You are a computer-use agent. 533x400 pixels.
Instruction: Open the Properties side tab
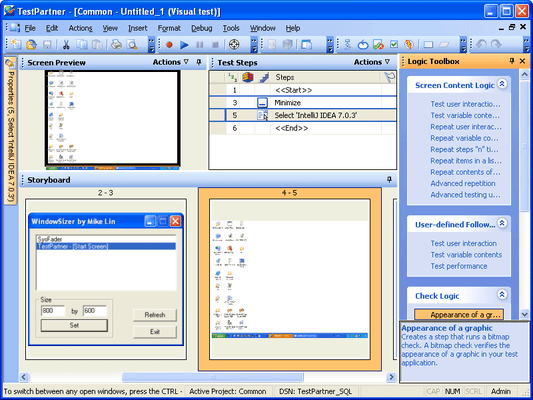click(x=11, y=131)
